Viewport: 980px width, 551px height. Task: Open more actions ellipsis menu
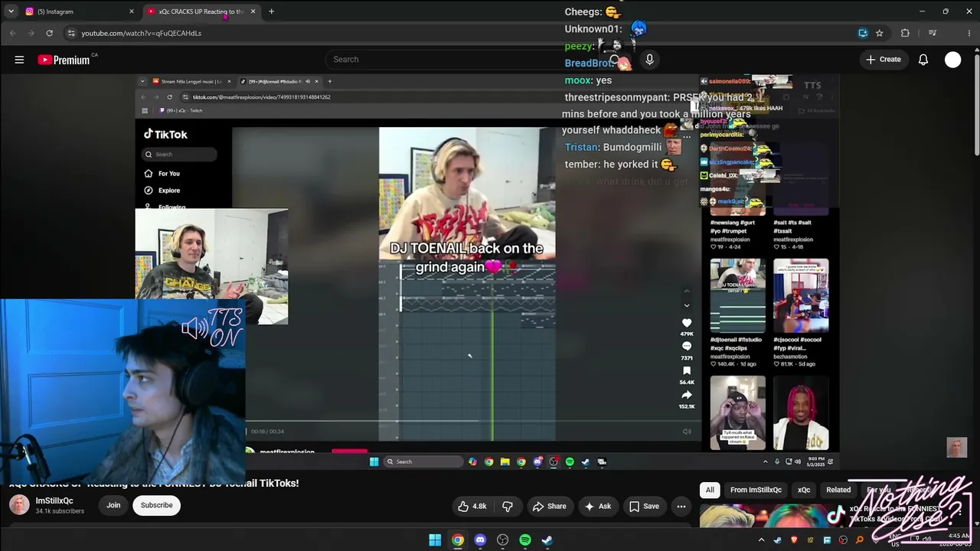681,506
